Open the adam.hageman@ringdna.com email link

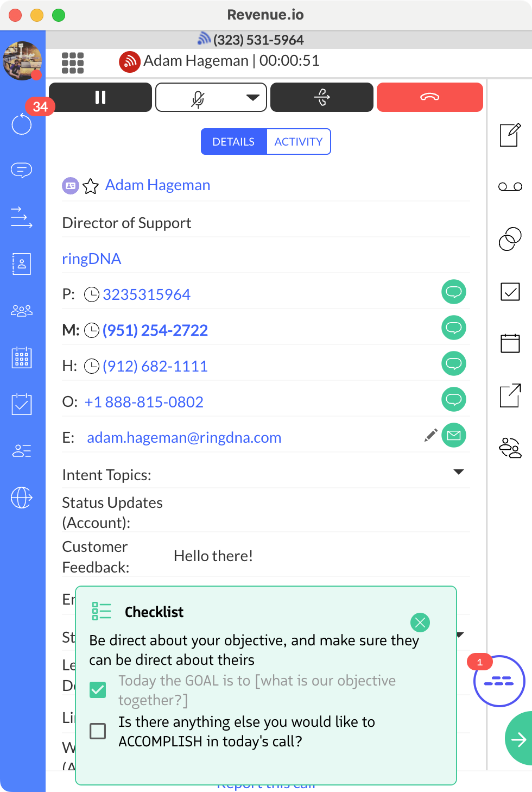[x=184, y=437]
